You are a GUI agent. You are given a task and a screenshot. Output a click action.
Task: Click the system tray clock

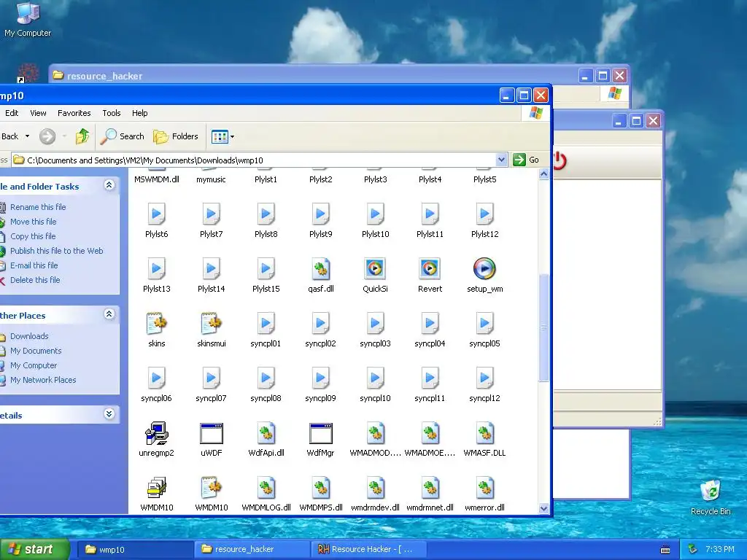click(x=719, y=549)
